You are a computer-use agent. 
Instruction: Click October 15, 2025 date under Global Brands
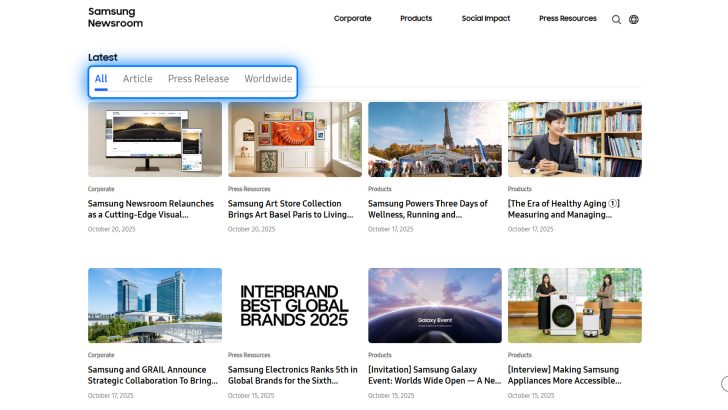(251, 396)
